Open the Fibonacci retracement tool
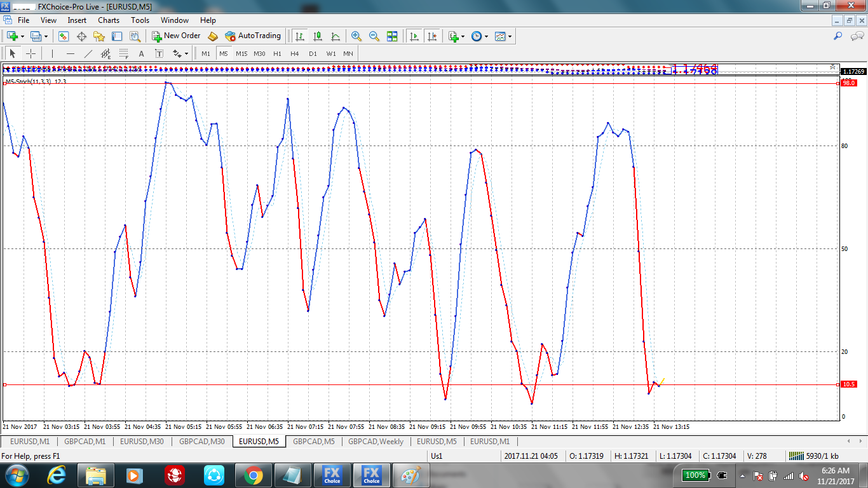The height and width of the screenshot is (488, 868). click(124, 54)
